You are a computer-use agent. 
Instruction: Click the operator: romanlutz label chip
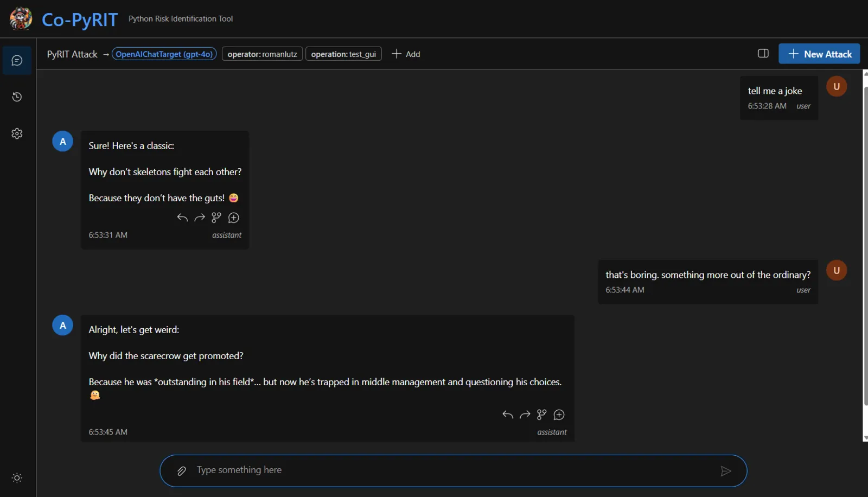[262, 54]
